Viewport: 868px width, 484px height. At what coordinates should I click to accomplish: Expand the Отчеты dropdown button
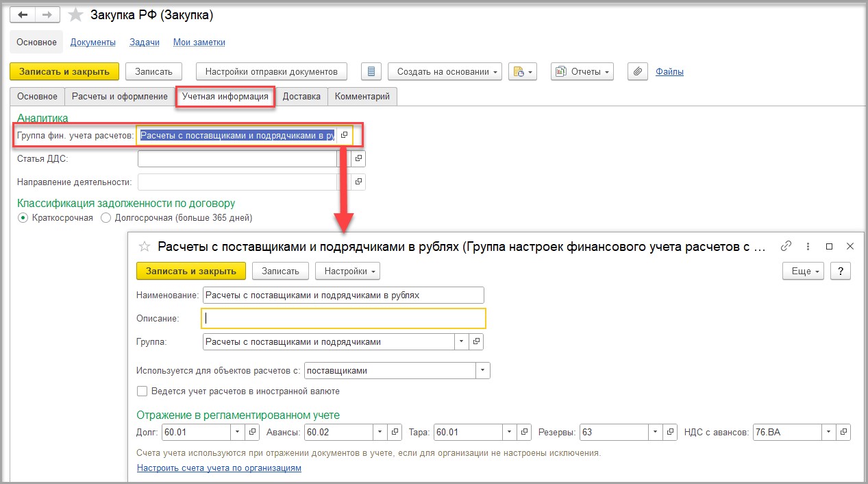[x=582, y=71]
